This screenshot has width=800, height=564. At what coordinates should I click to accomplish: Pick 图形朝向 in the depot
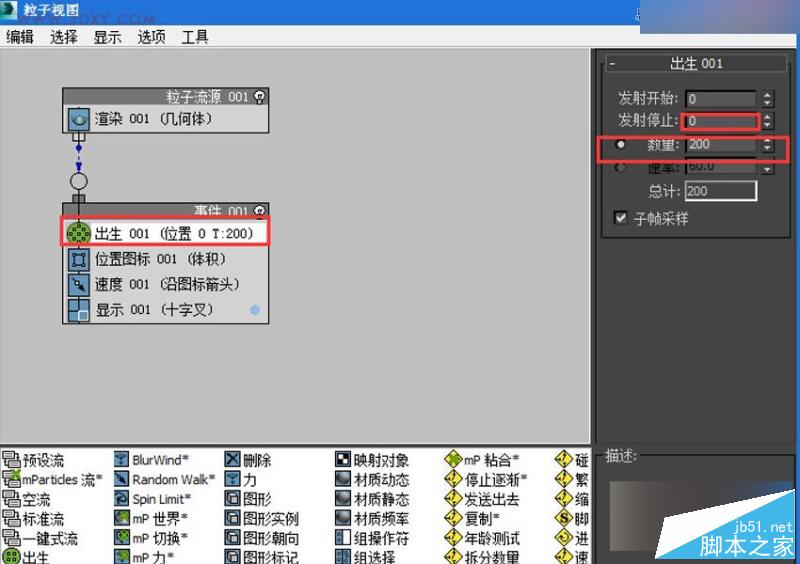[262, 538]
